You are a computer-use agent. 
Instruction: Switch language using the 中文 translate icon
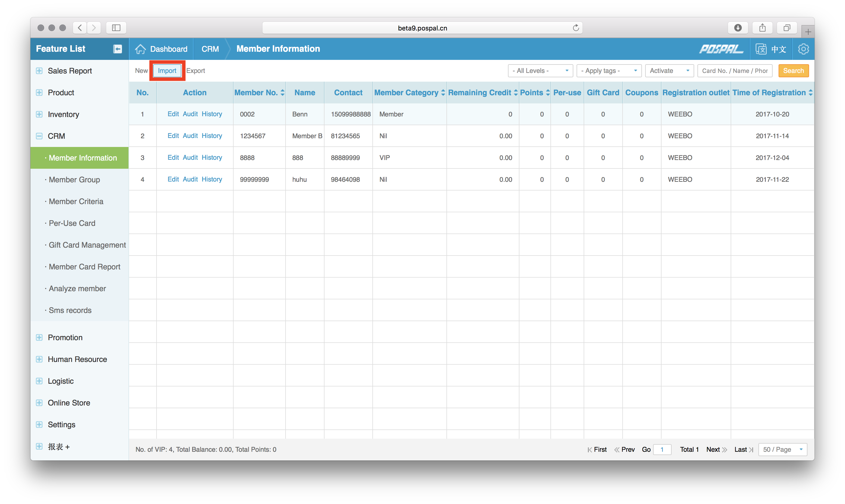(761, 49)
